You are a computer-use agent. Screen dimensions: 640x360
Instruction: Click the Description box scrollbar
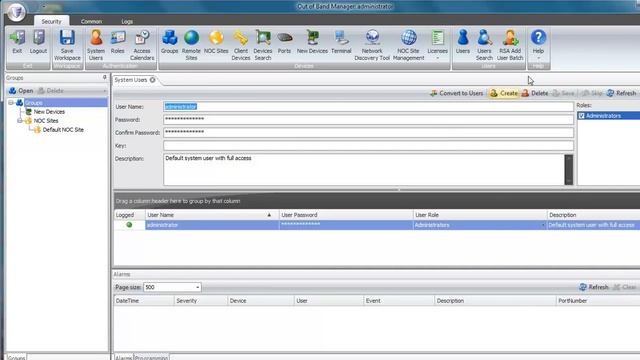point(569,169)
